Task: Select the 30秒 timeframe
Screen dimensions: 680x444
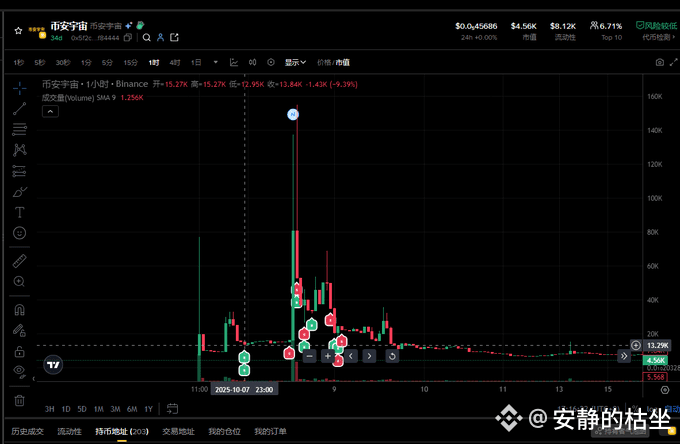Action: click(63, 62)
